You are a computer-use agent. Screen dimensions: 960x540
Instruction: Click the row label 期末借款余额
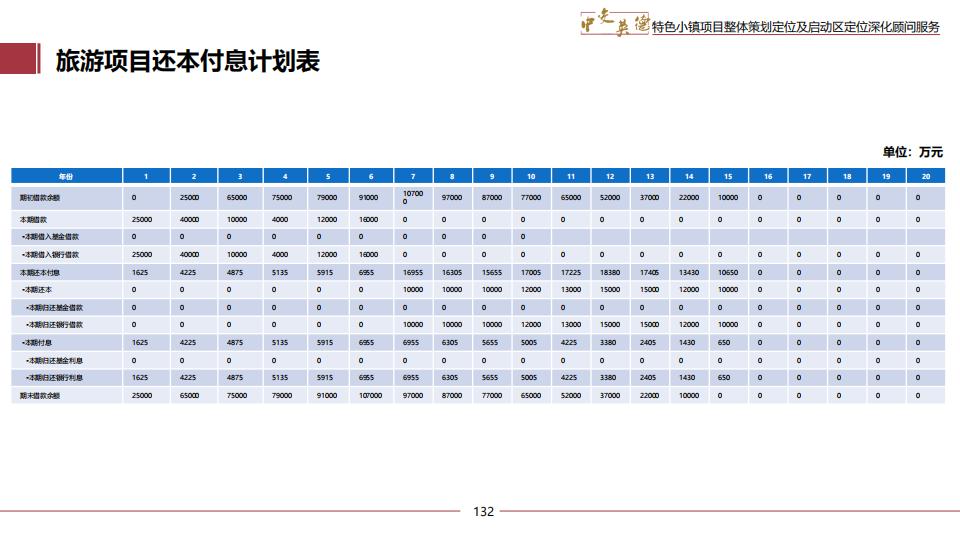click(40, 396)
